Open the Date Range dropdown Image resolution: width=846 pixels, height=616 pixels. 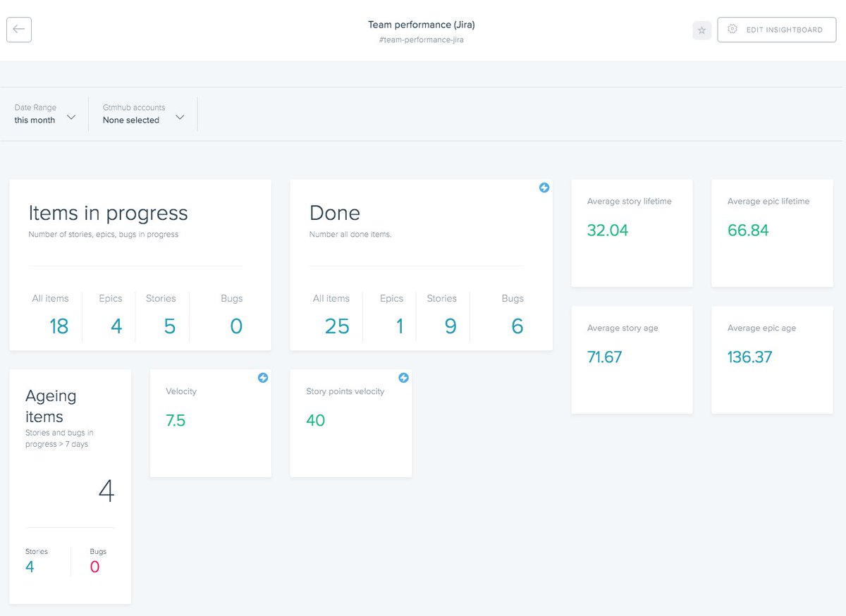click(x=45, y=114)
